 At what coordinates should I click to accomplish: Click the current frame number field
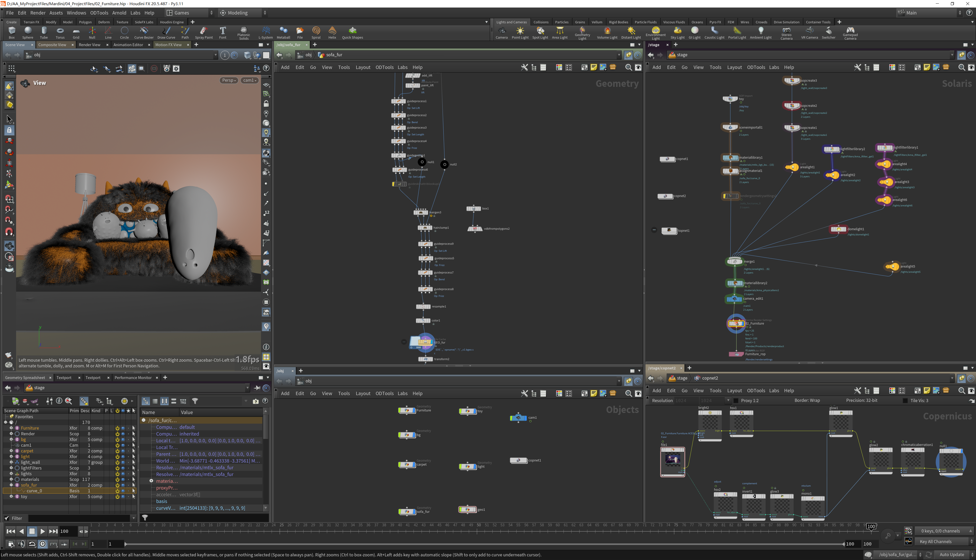[68, 531]
